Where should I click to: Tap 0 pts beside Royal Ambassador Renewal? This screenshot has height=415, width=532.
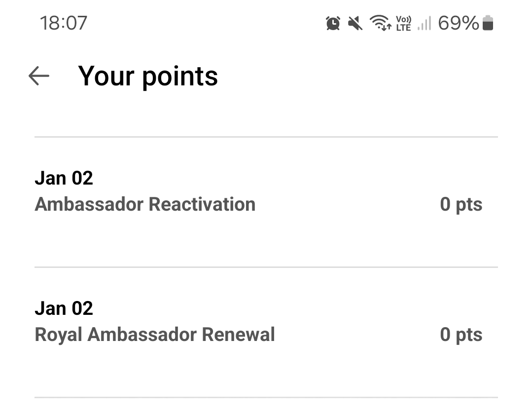pos(461,335)
